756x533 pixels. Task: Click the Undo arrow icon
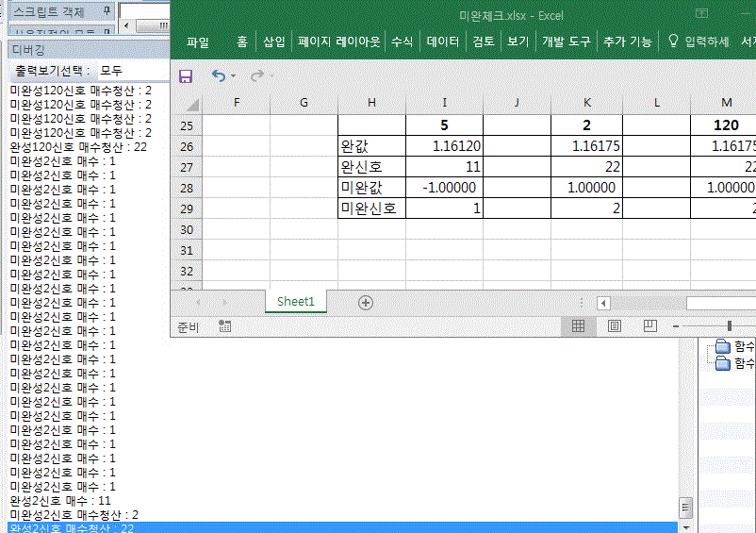pos(218,75)
